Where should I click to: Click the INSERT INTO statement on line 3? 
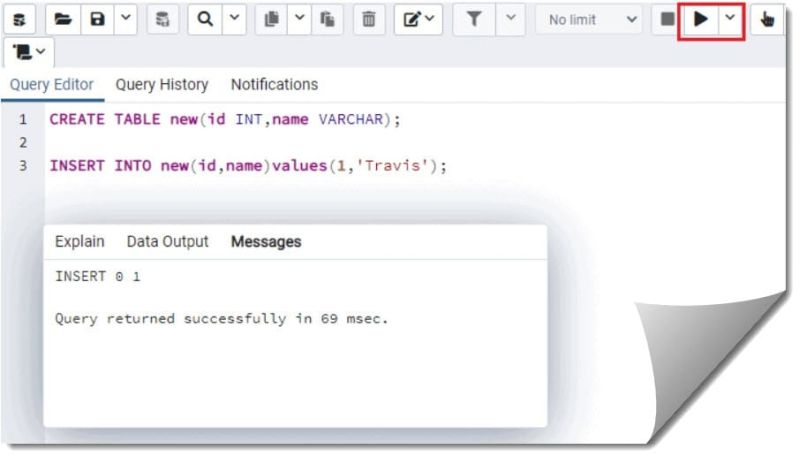pos(248,166)
